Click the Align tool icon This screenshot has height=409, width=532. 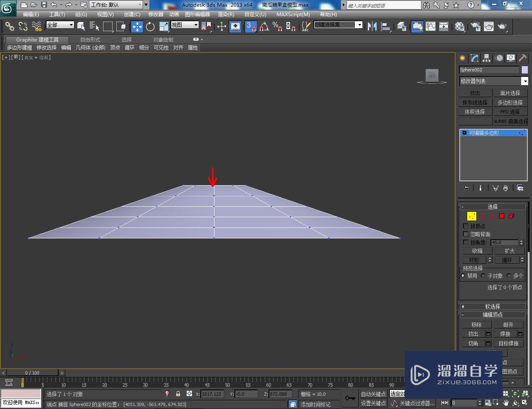pos(386,27)
